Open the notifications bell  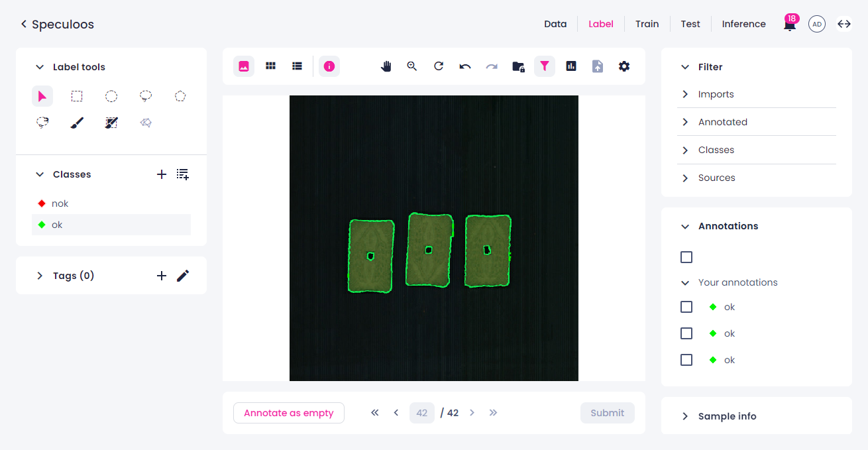(790, 25)
